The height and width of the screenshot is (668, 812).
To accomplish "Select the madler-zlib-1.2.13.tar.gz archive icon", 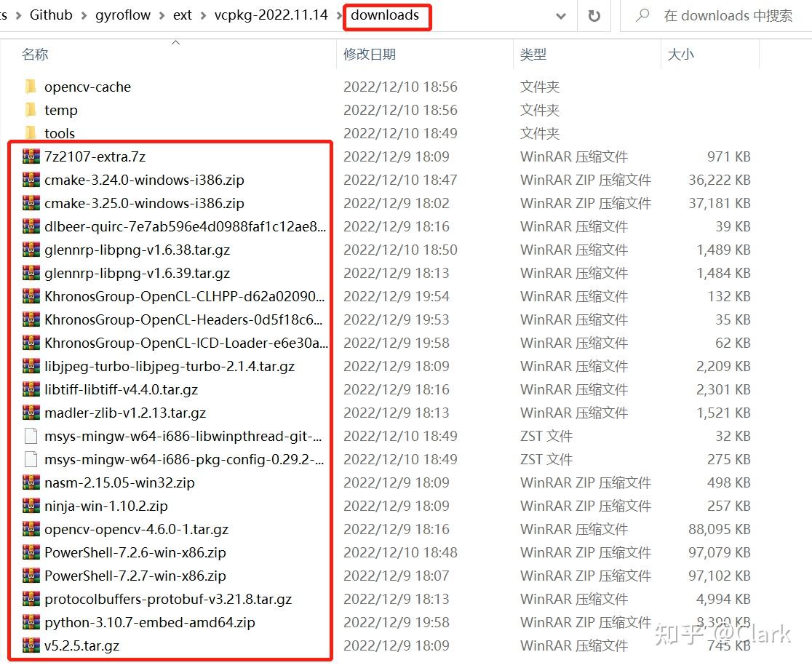I will (x=30, y=413).
